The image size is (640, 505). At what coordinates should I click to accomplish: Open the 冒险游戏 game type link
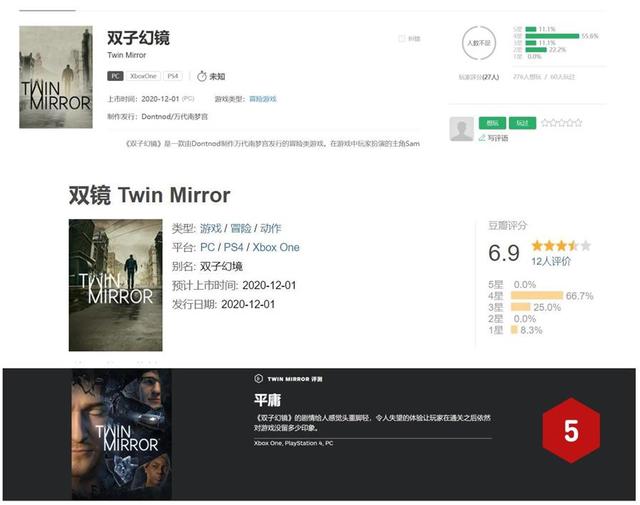click(263, 99)
